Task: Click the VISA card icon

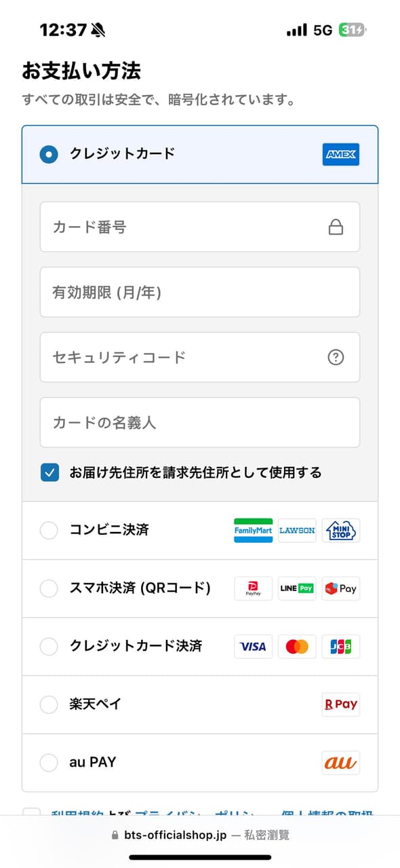Action: tap(252, 646)
